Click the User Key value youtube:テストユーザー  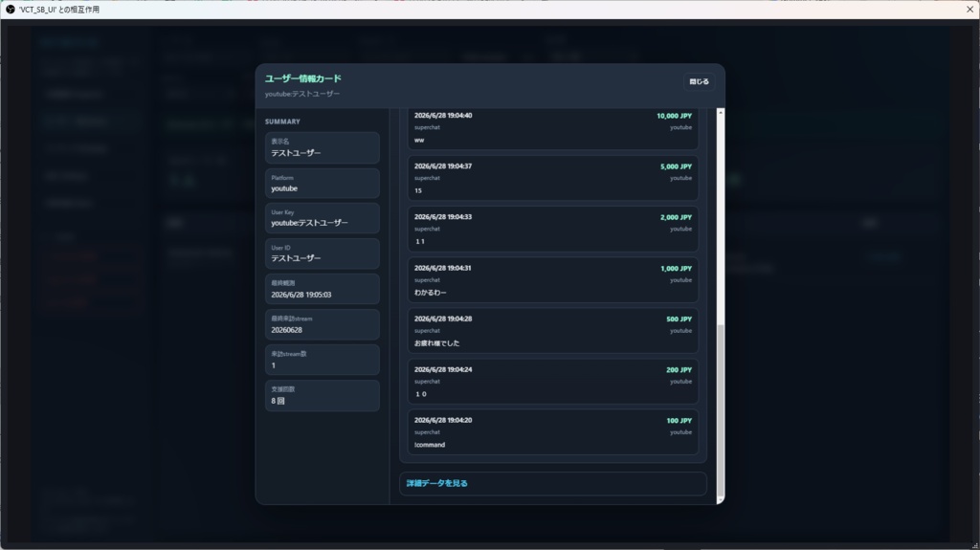[x=309, y=223]
